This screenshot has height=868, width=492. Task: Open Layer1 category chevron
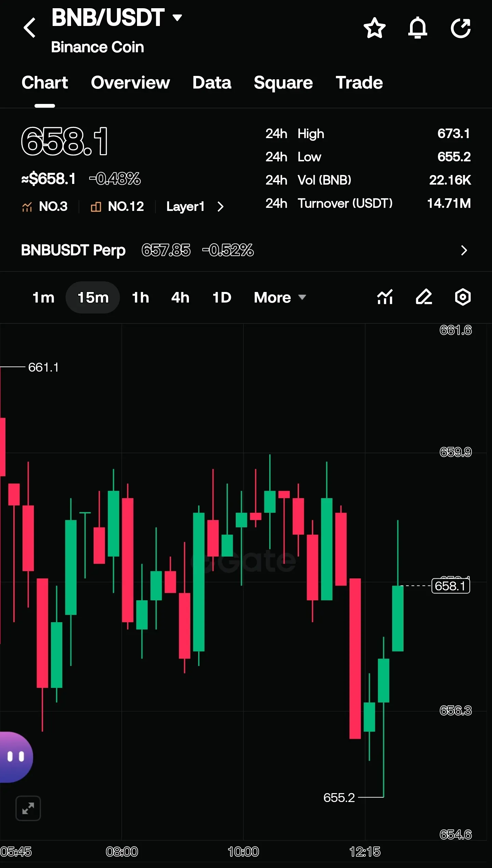click(x=220, y=206)
